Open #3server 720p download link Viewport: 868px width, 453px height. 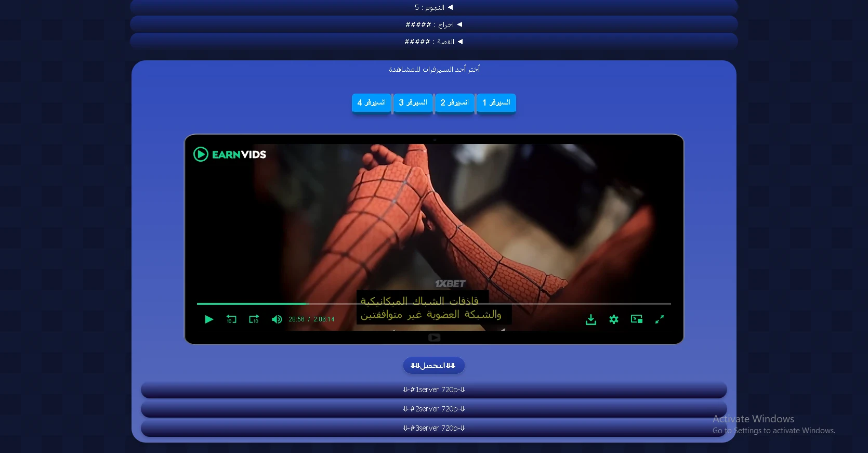pos(434,428)
